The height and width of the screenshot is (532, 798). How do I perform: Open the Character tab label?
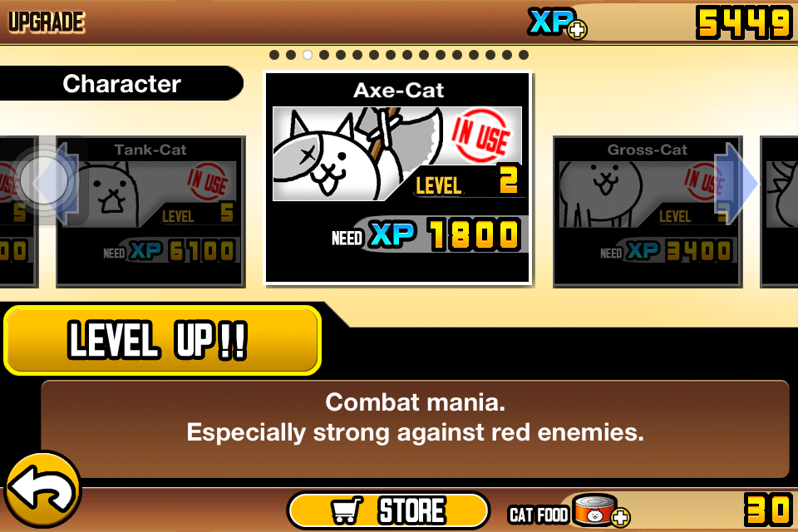[x=121, y=83]
